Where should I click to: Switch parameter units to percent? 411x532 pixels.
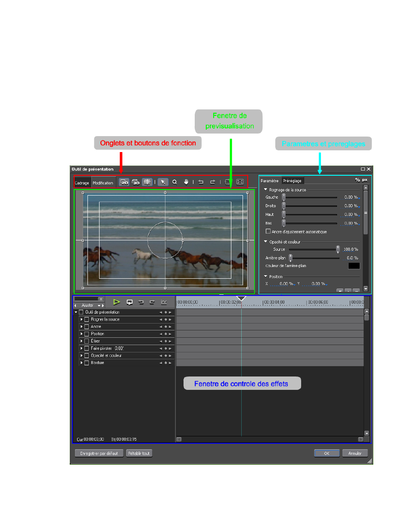coord(357,180)
